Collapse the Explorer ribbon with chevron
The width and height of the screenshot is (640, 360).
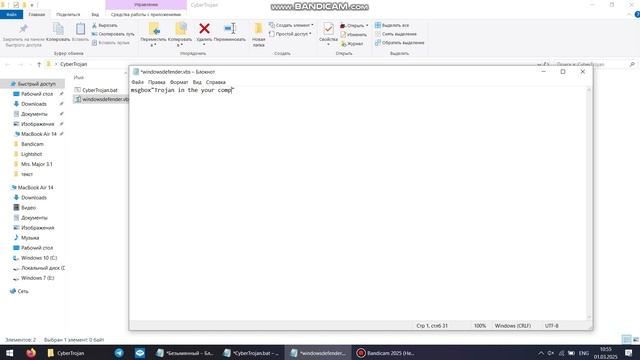[x=629, y=14]
